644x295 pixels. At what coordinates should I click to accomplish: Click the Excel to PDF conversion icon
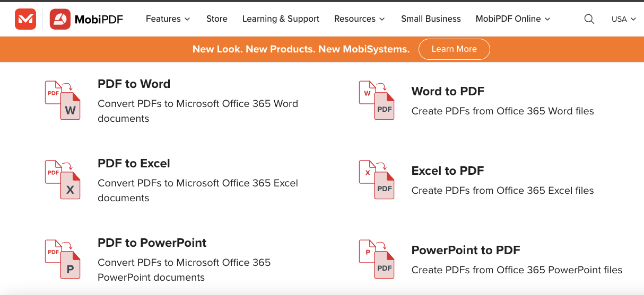[377, 180]
